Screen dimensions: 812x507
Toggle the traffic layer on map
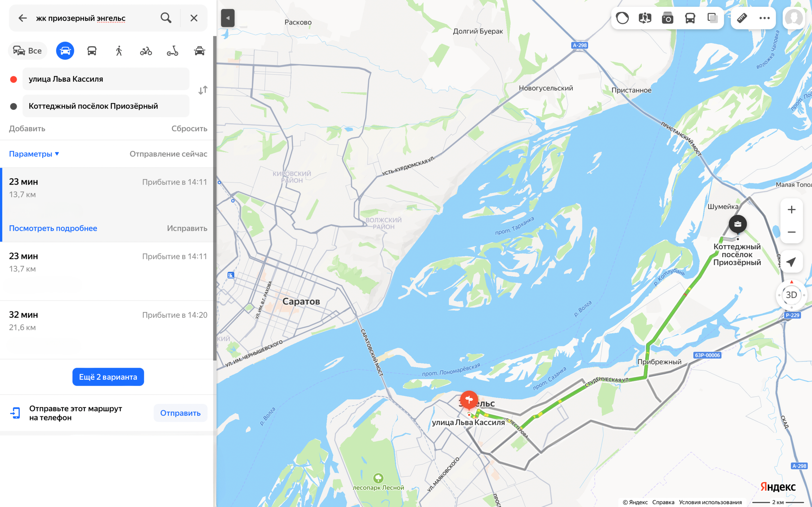[x=622, y=18]
